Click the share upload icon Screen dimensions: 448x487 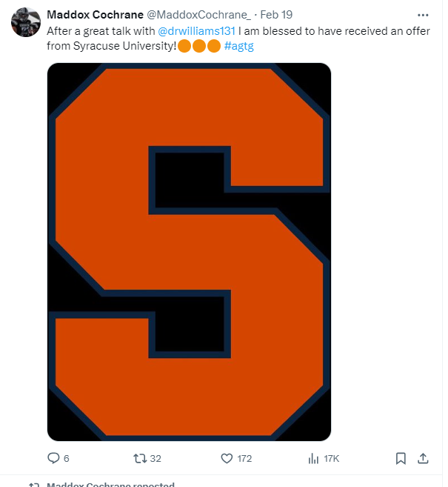424,458
